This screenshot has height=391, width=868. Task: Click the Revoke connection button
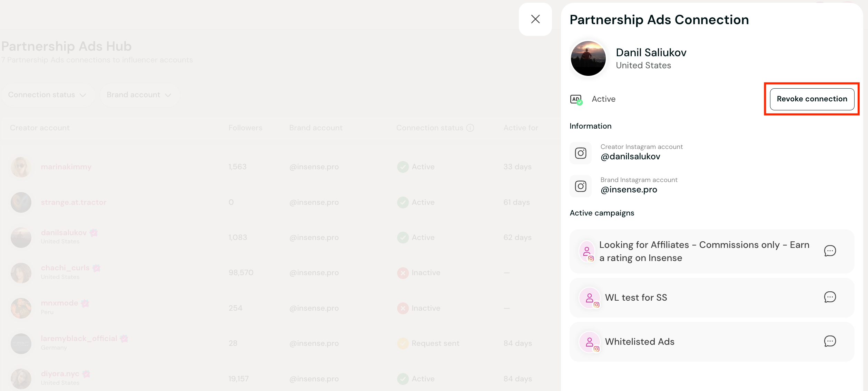pyautogui.click(x=812, y=99)
